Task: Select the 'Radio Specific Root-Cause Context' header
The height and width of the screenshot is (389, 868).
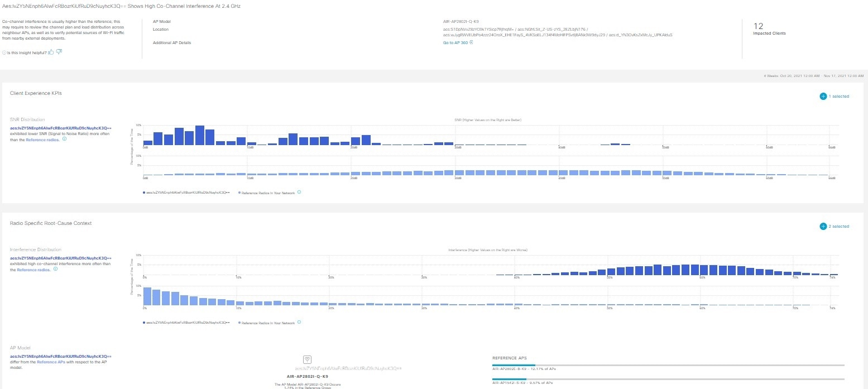Action: click(x=52, y=223)
